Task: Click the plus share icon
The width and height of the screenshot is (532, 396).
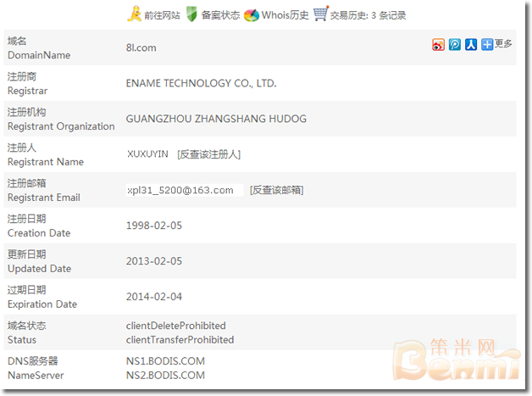Action: 487,44
